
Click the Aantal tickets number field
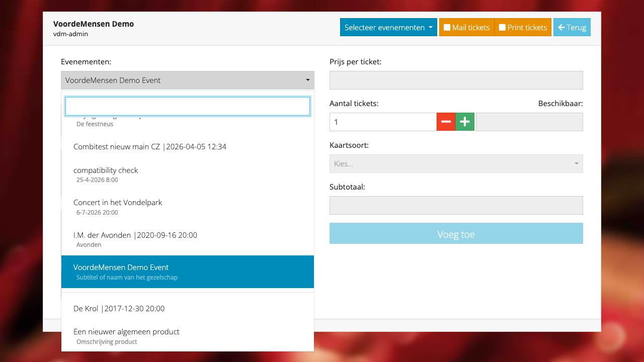click(382, 122)
